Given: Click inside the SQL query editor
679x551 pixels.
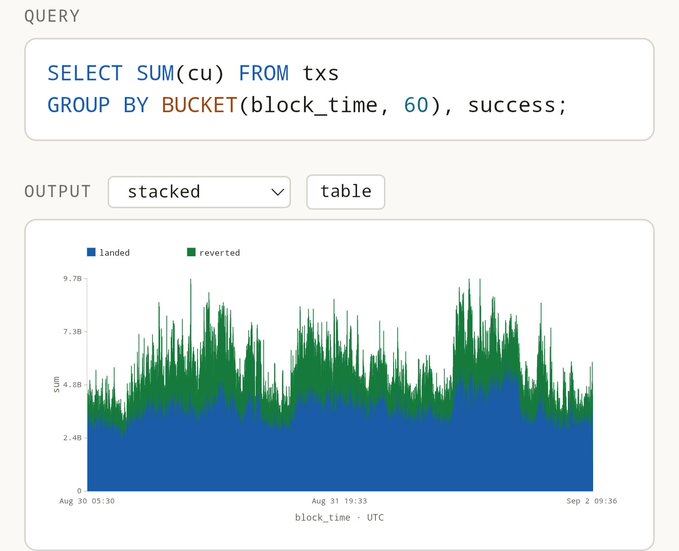Looking at the screenshot, I should coord(339,89).
